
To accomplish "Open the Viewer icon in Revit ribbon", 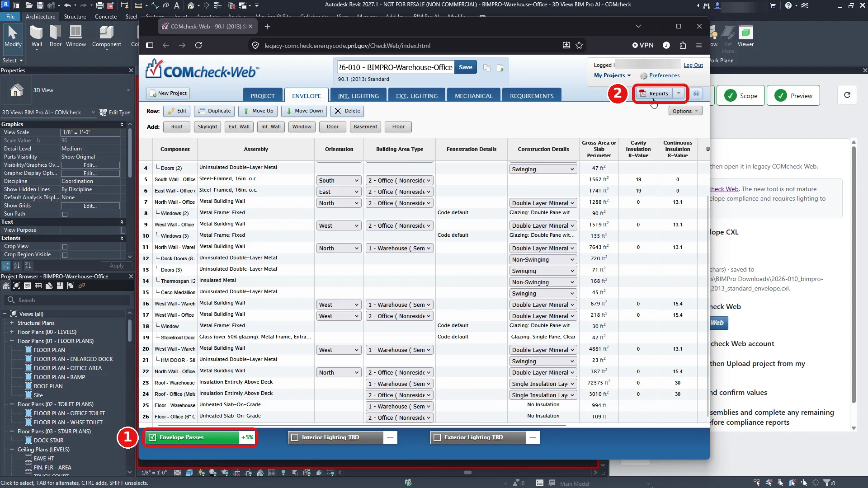I will [745, 36].
